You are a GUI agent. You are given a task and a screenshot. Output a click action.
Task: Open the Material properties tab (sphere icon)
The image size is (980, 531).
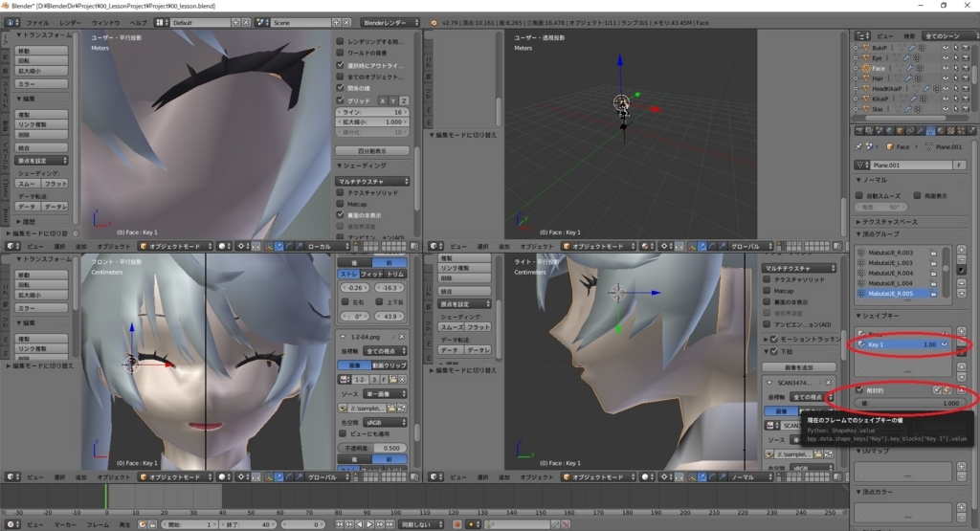point(941,130)
